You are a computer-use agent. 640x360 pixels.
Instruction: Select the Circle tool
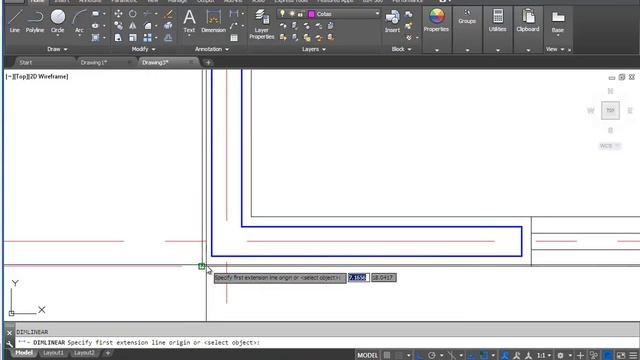click(58, 21)
